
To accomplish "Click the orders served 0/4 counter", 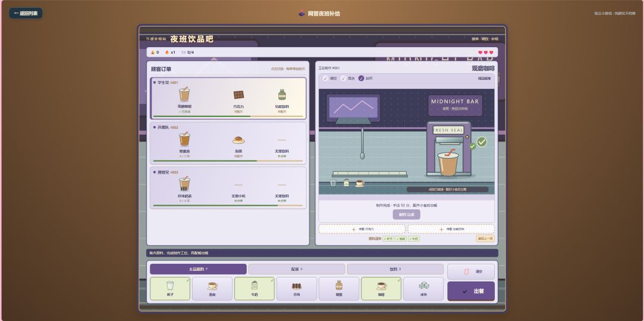I will (x=188, y=53).
